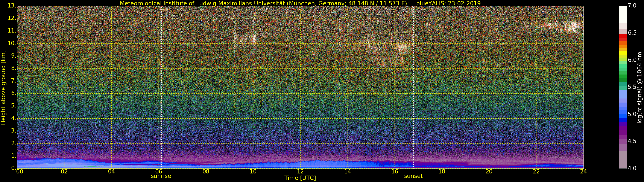Click the 'Time [UTC]' axis label
The height and width of the screenshot is (182, 644).
click(x=300, y=178)
